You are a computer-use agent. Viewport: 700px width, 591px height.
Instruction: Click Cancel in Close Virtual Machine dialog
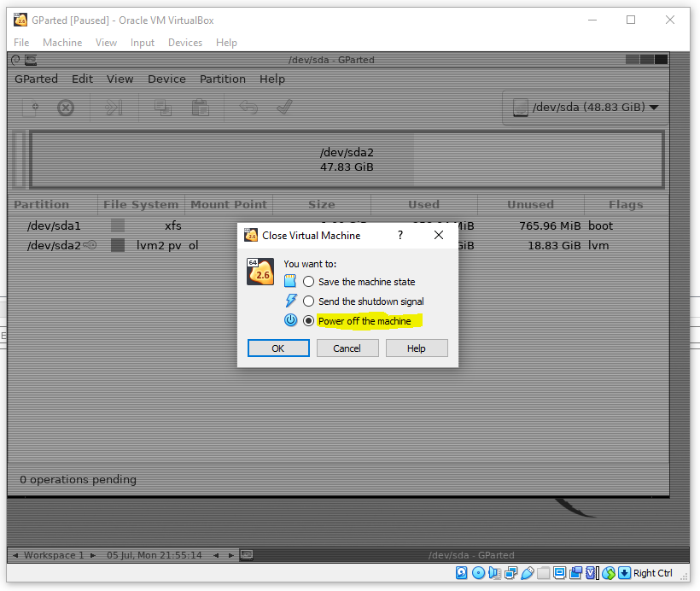[347, 348]
